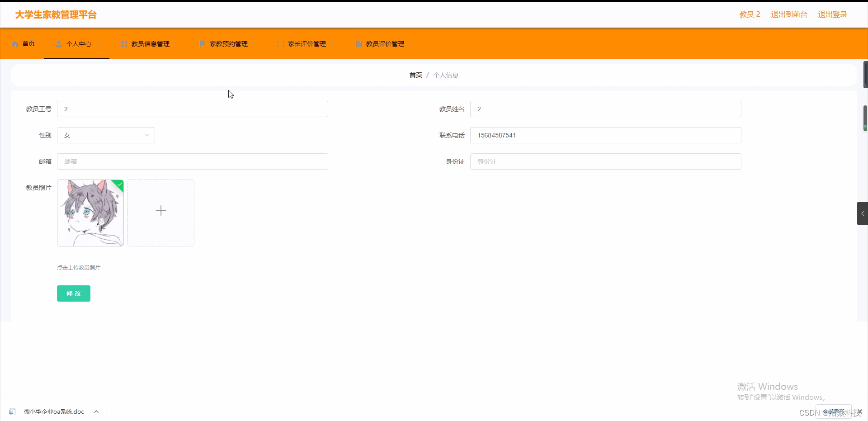The height and width of the screenshot is (421, 868).
Task: Click the grid icon beside 教员信息管理
Action: [x=124, y=44]
